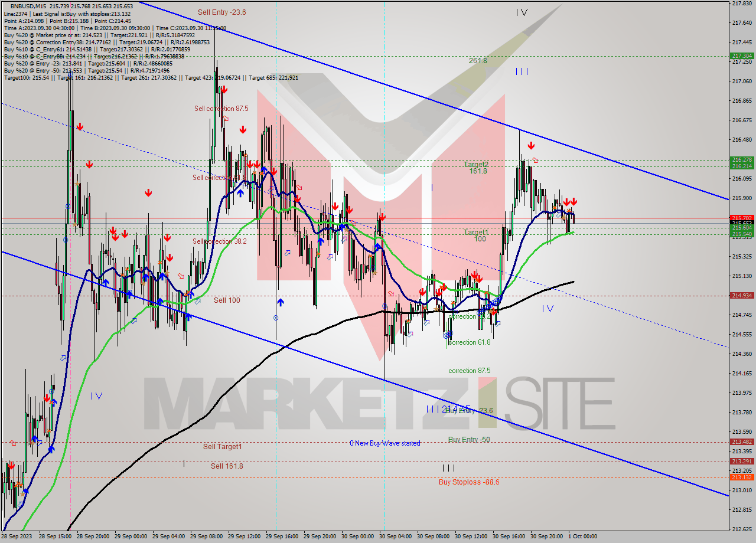This screenshot has height=543, width=756.
Task: Select the '30 Sep 04:00' time label
Action: click(x=396, y=537)
